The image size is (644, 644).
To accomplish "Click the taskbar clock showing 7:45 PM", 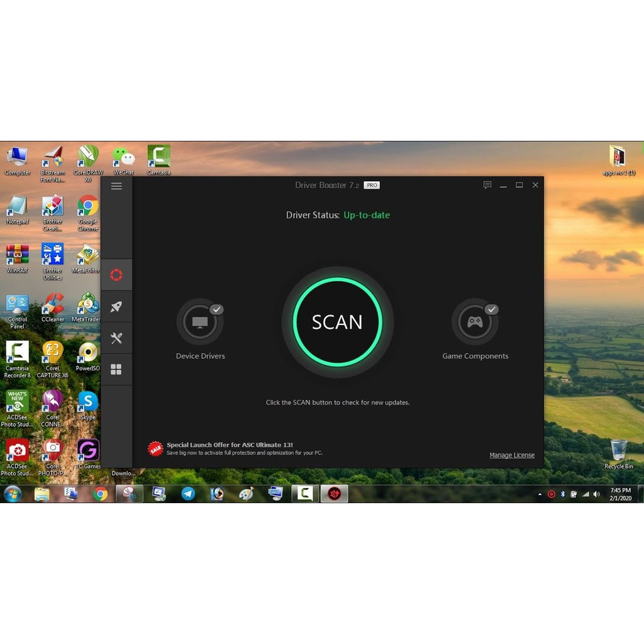I will [620, 494].
